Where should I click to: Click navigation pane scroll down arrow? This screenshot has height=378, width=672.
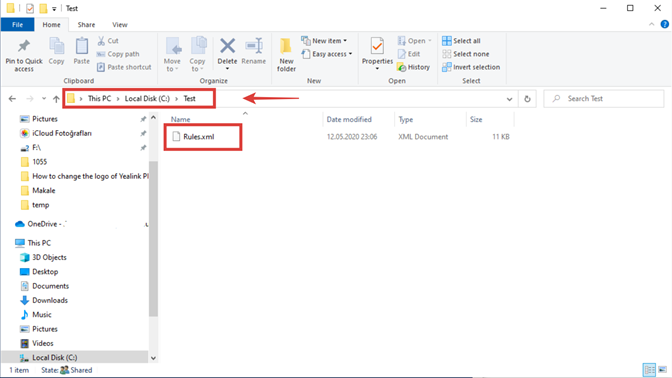(153, 358)
